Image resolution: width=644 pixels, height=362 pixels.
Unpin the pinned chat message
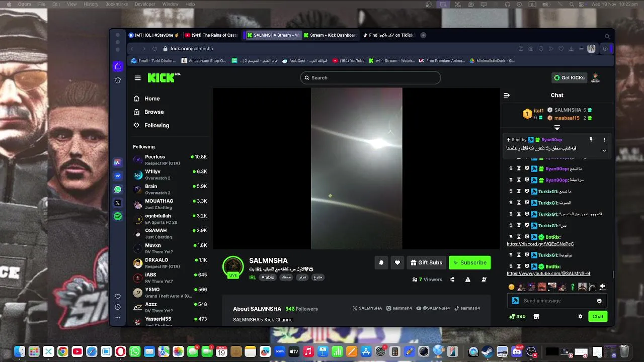(x=591, y=140)
